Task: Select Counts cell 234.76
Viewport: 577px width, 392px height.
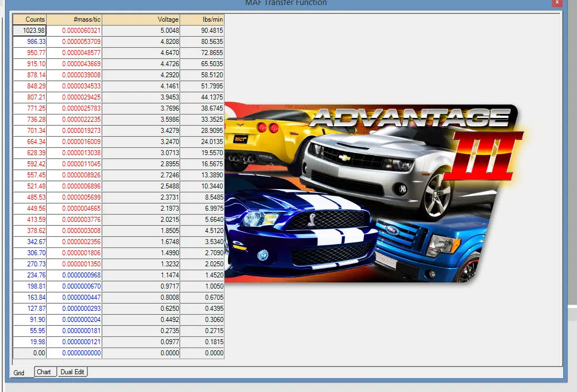Action: [x=29, y=275]
